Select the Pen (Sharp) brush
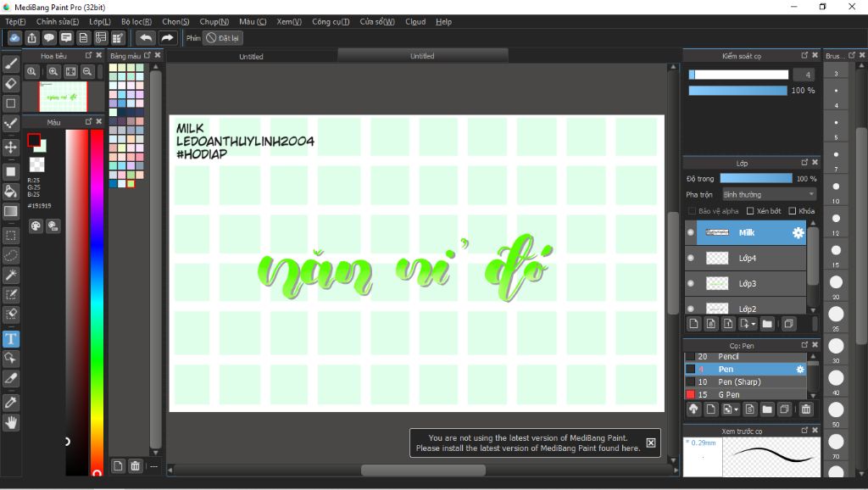The width and height of the screenshot is (868, 490). (x=745, y=382)
